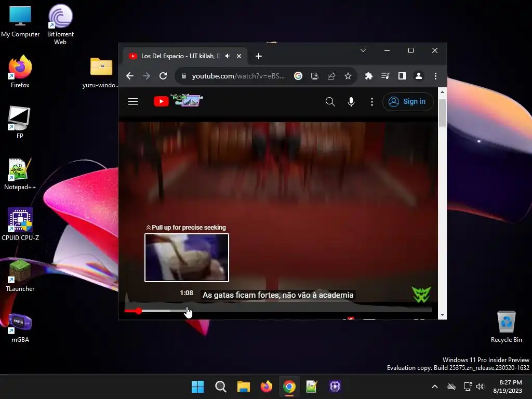
Task: Click page scrollbar up arrow
Action: click(x=442, y=91)
